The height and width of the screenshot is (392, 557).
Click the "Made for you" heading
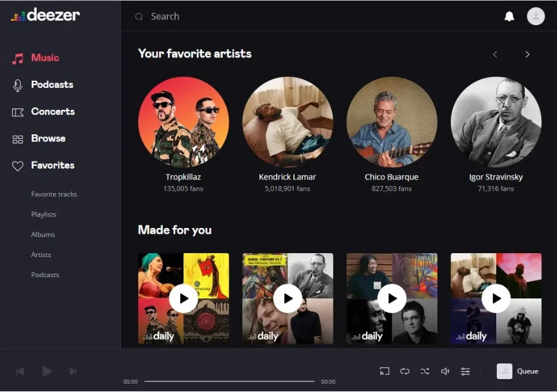click(174, 230)
